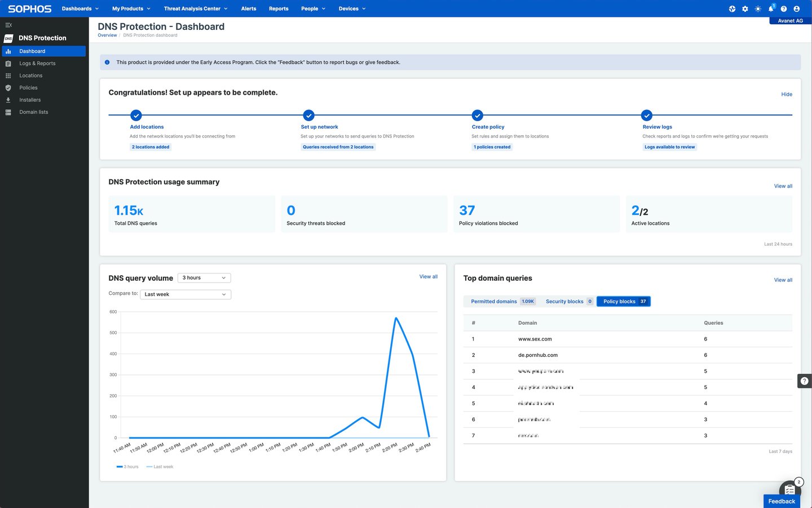Open the user account icon
Image resolution: width=812 pixels, height=508 pixels.
[x=796, y=8]
